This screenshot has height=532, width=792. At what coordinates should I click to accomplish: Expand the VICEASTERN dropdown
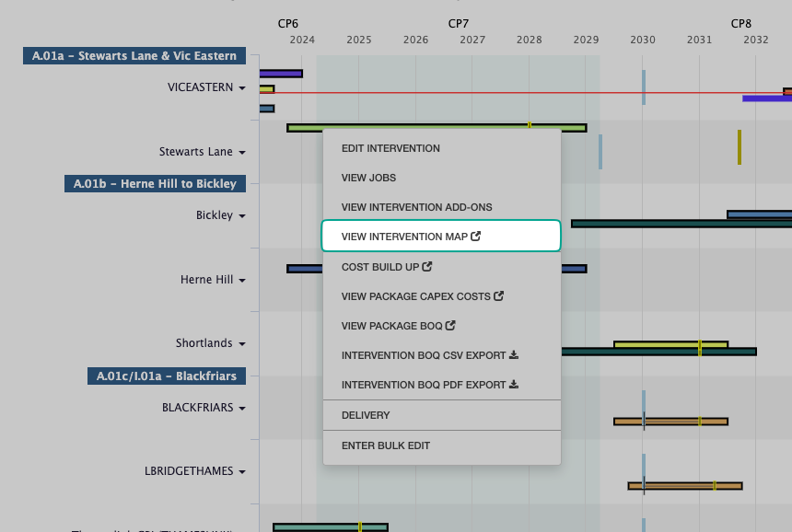(242, 87)
